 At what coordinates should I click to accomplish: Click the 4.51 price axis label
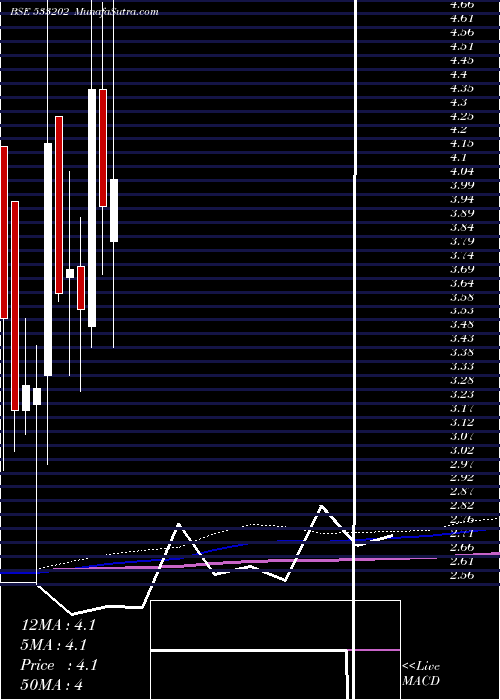pos(462,46)
